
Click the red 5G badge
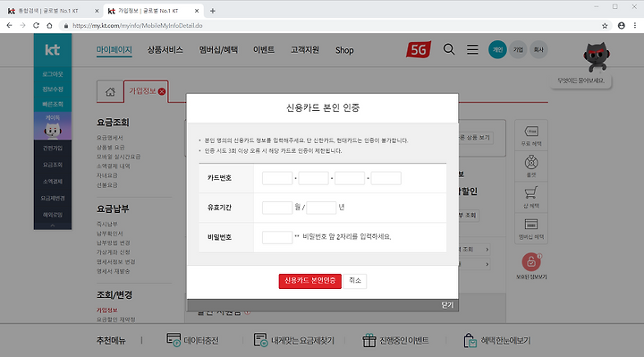pyautogui.click(x=419, y=50)
